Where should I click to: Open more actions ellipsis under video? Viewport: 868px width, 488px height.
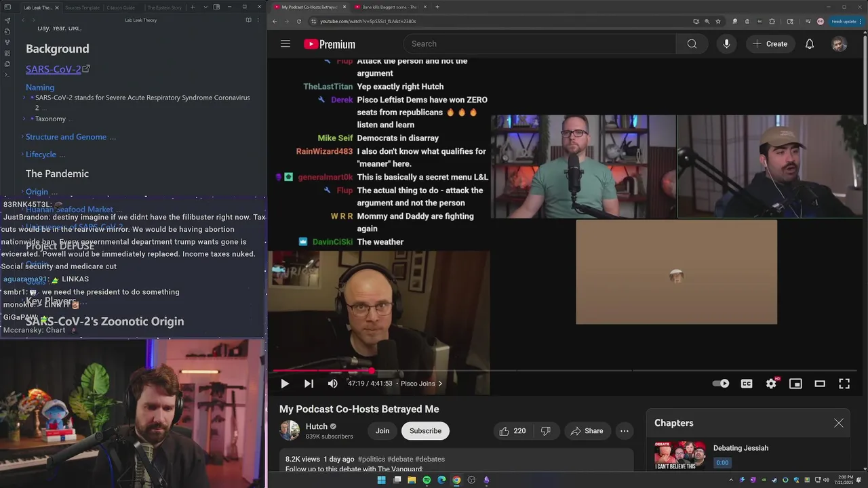625,431
